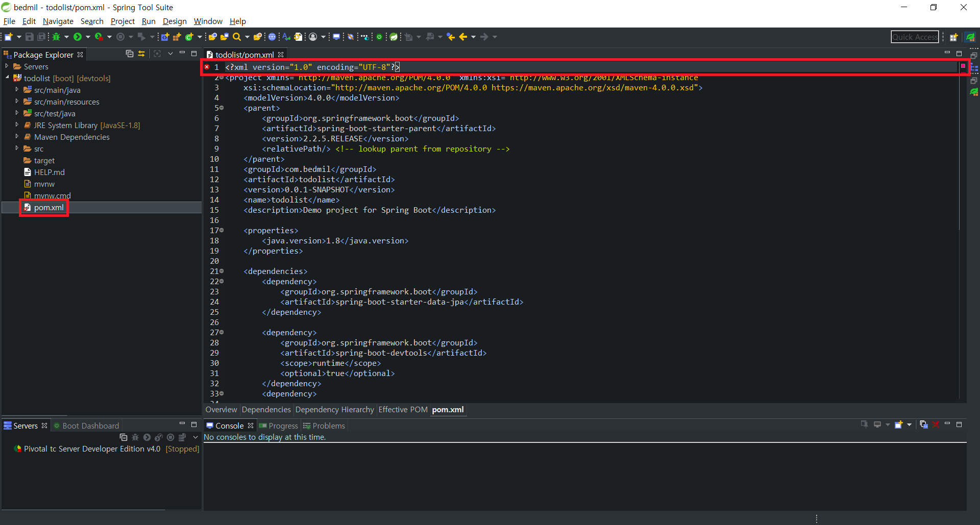The width and height of the screenshot is (980, 525).
Task: Toggle Link with Editor in Package Explorer
Action: tap(141, 54)
